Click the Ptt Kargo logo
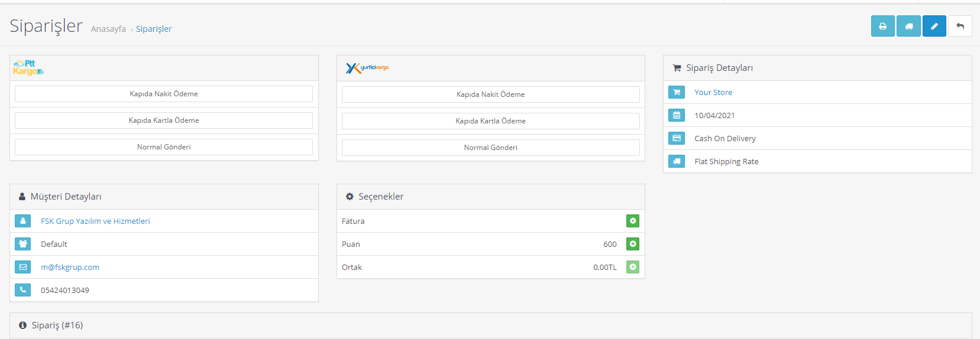The height and width of the screenshot is (339, 980). pos(28,68)
